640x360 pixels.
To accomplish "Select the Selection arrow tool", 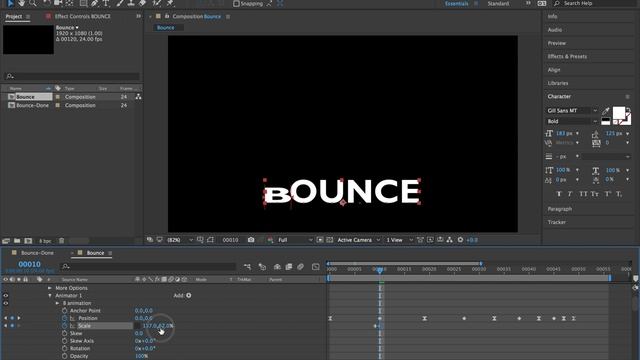I will click(11, 3).
